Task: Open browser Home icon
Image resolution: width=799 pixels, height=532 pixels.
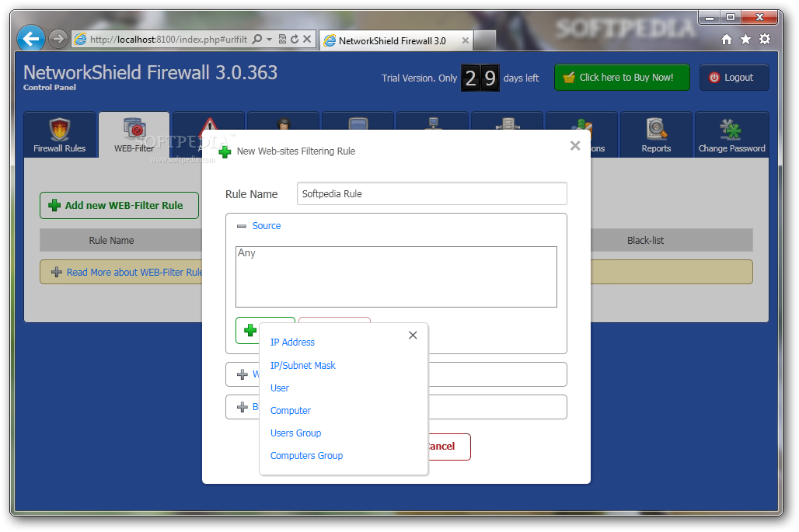Action: point(727,39)
